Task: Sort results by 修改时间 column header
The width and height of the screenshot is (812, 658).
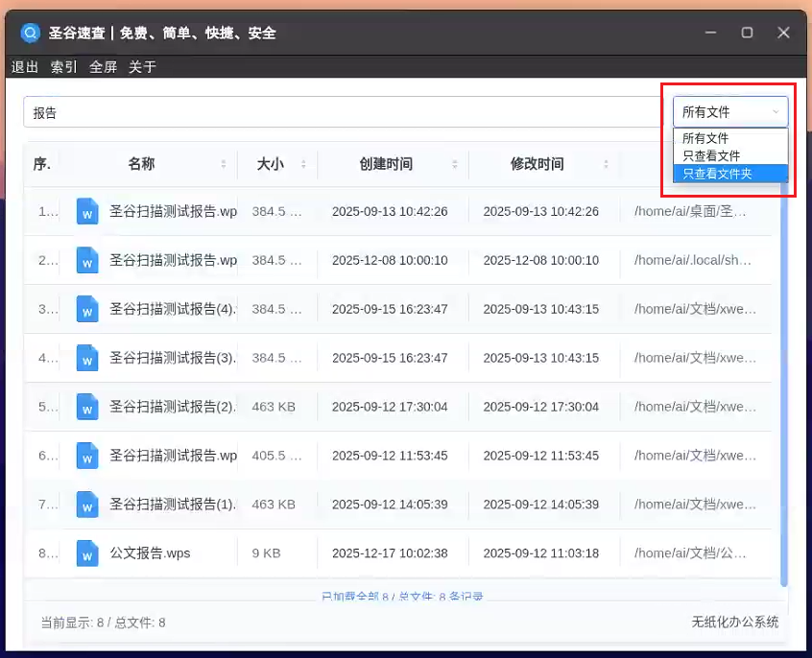Action: click(x=537, y=164)
